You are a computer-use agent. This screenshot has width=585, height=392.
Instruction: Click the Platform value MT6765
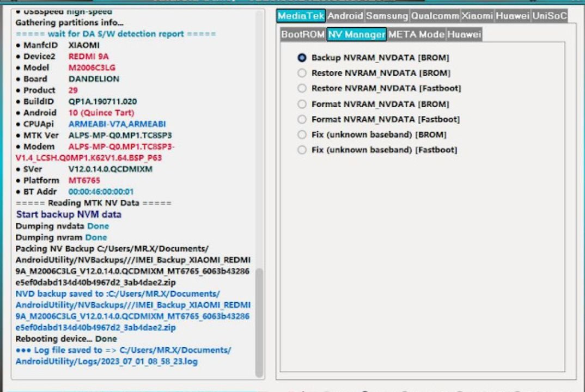(84, 181)
